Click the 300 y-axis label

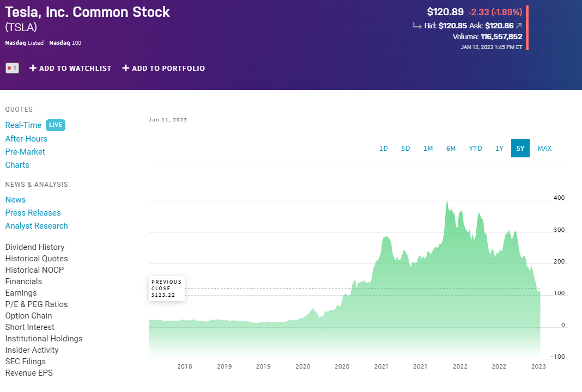[559, 230]
